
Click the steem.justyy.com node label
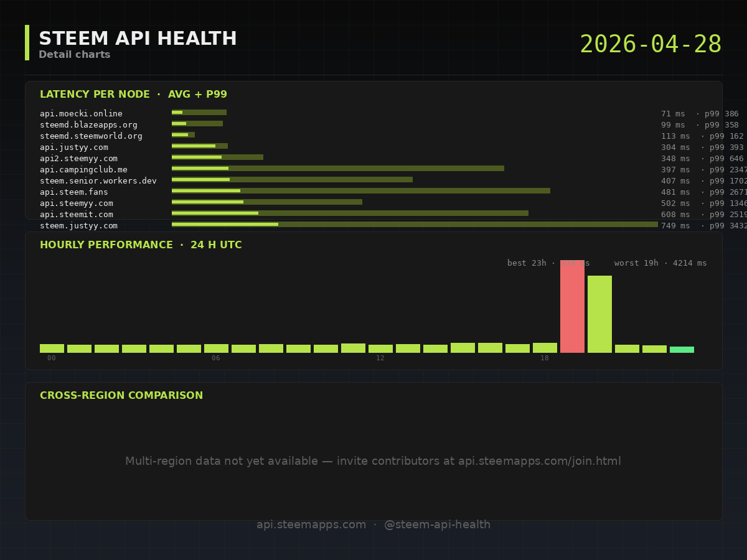click(78, 226)
